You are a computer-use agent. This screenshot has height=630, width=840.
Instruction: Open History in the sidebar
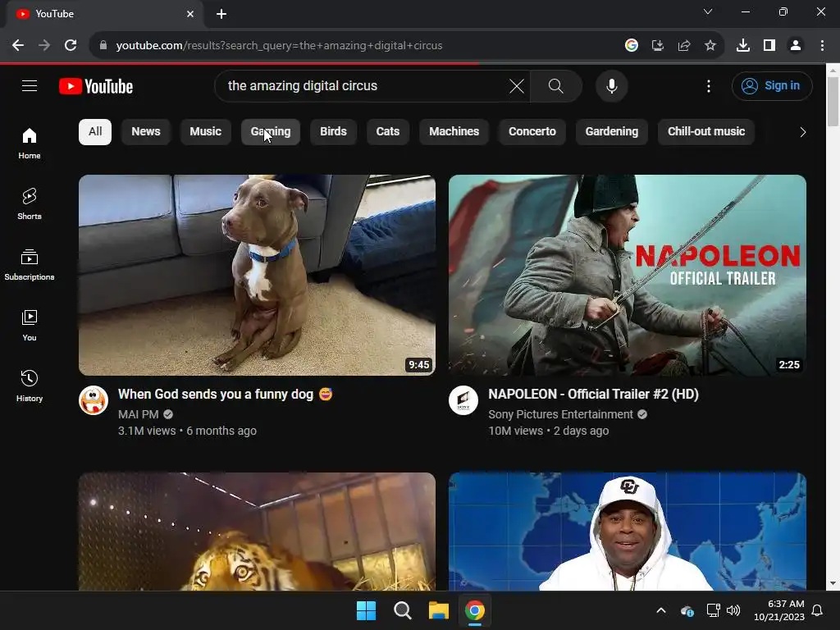pyautogui.click(x=30, y=386)
